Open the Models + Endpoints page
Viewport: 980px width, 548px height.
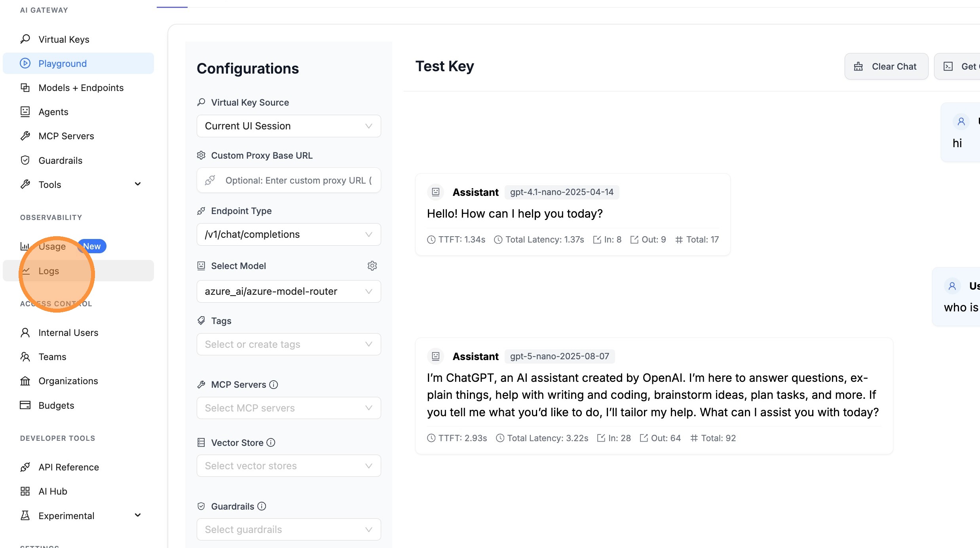(81, 87)
